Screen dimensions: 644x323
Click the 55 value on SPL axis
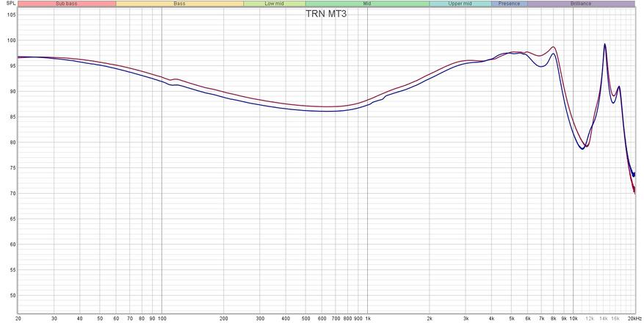coord(12,270)
